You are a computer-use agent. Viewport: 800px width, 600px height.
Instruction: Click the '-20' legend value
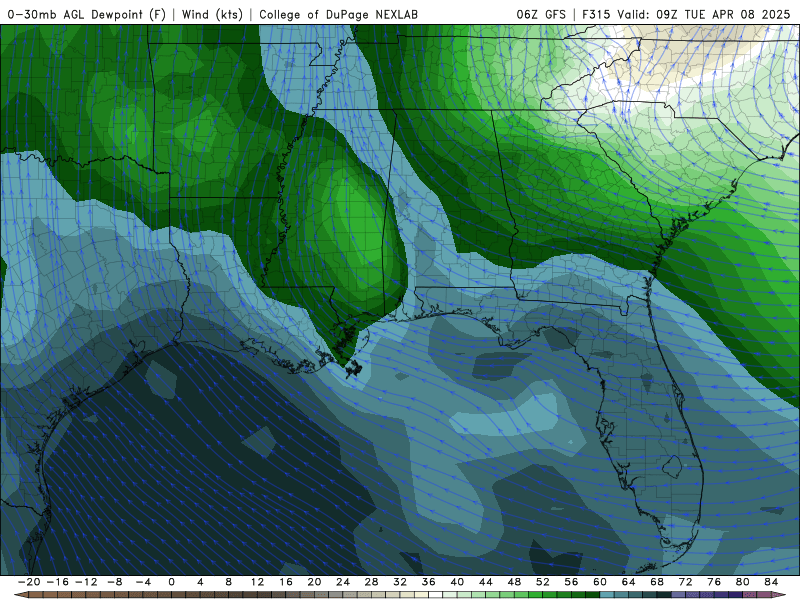pyautogui.click(x=29, y=582)
